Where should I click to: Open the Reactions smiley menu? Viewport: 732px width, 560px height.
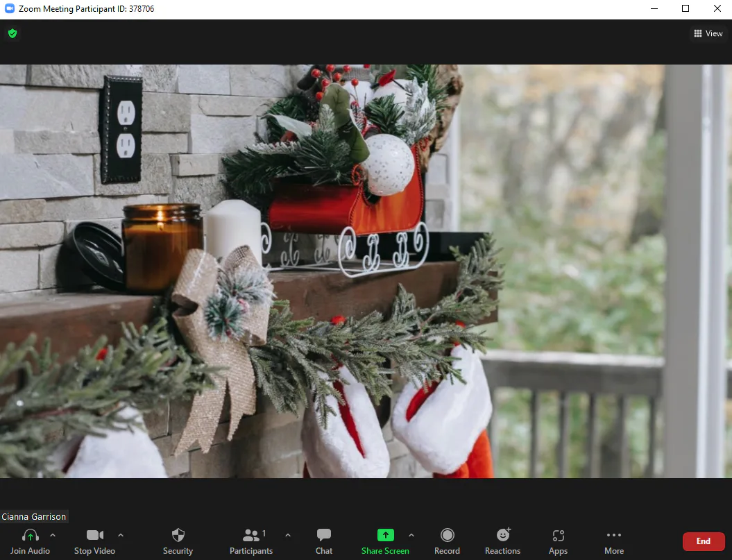(x=503, y=541)
